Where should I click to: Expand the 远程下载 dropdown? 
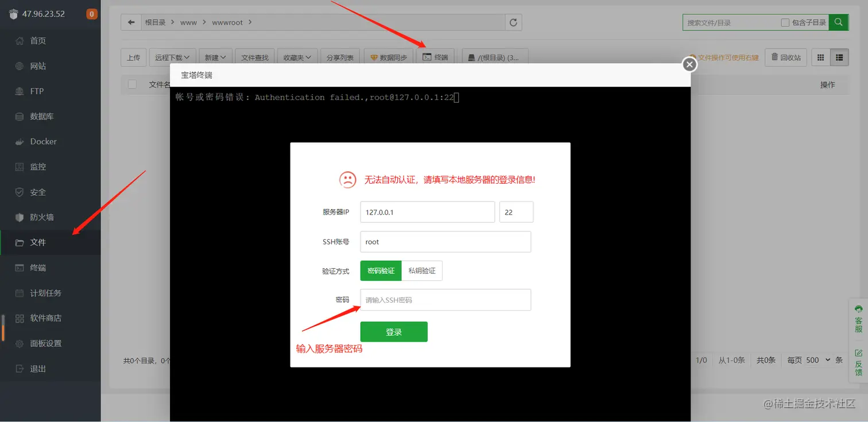coord(173,57)
